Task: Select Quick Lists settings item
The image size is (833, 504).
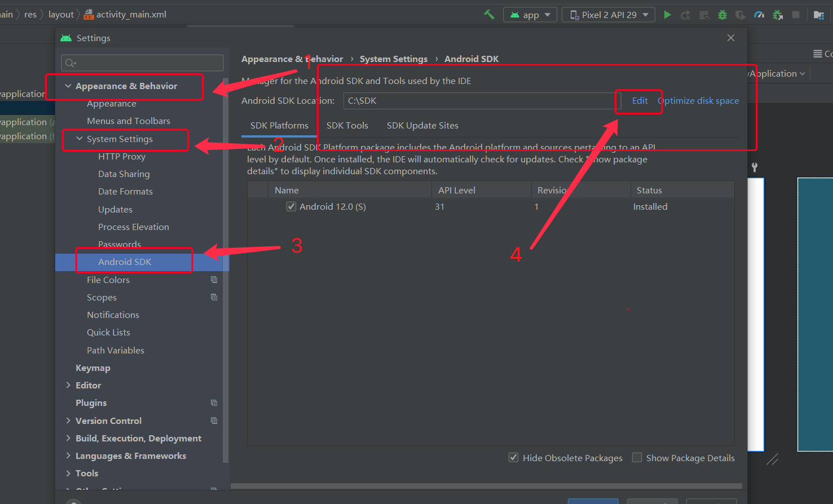Action: tap(108, 333)
